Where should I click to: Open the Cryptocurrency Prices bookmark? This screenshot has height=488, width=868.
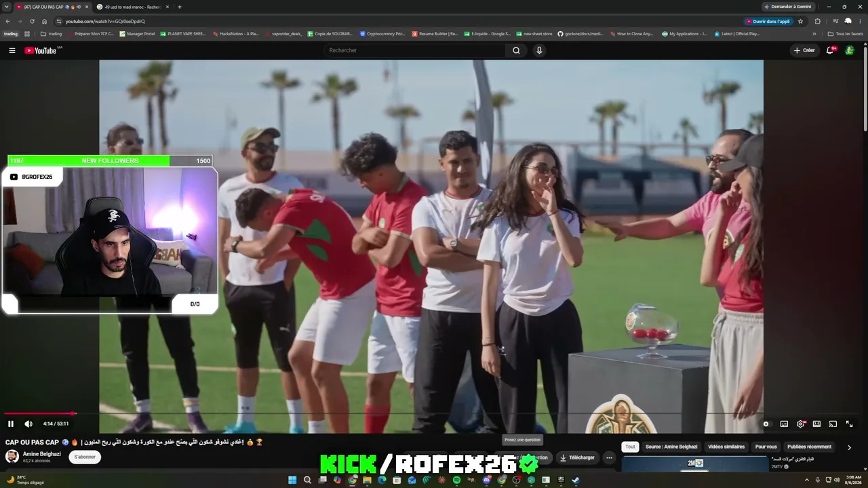point(382,33)
